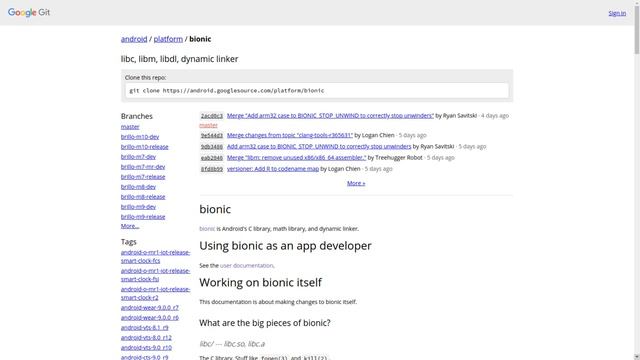Show more commits via More » link
Image resolution: width=640 pixels, height=360 pixels.
[x=356, y=183]
